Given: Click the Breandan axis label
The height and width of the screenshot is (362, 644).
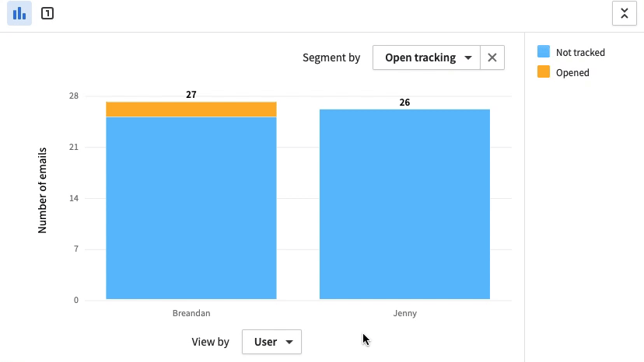Looking at the screenshot, I should click(191, 313).
